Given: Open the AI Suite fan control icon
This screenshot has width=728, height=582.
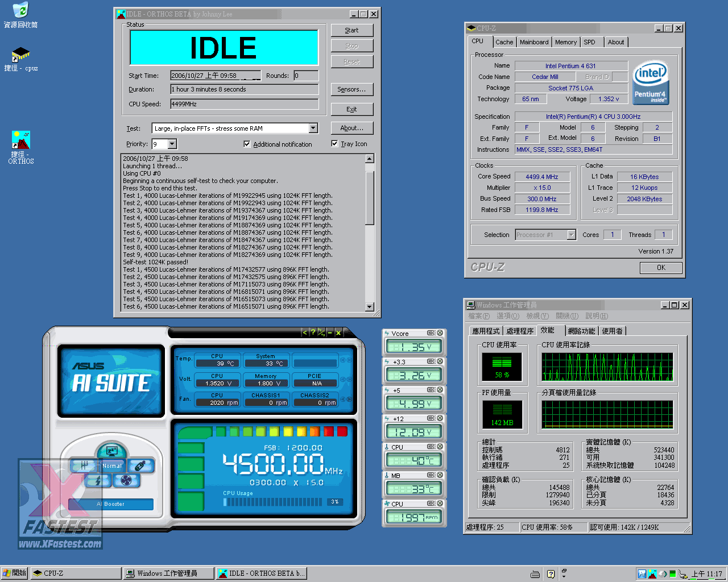Looking at the screenshot, I should point(126,480).
